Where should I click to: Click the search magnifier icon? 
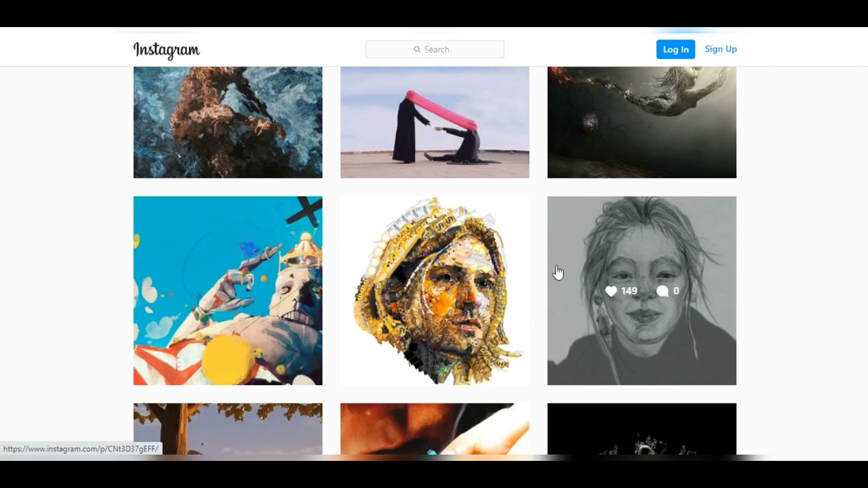[417, 49]
